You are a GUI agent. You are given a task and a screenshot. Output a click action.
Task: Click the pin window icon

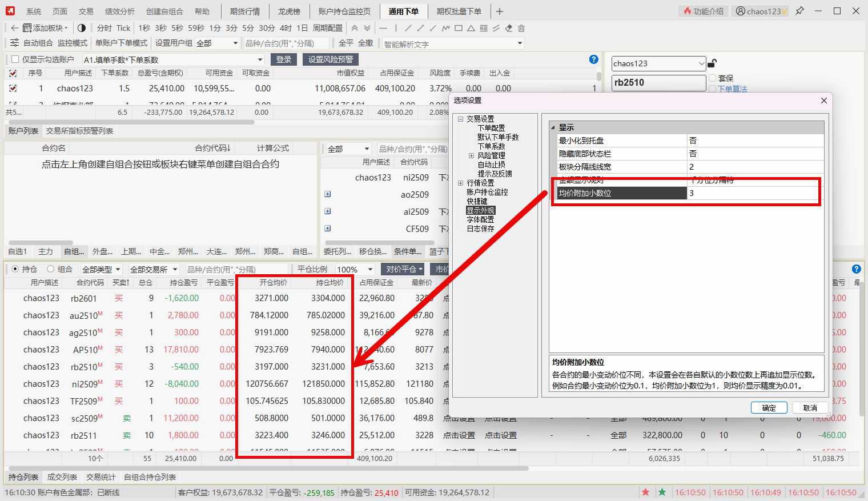(x=799, y=11)
